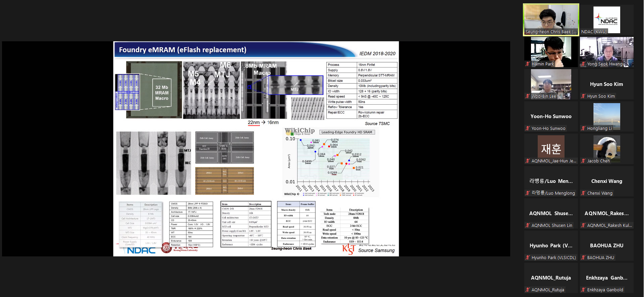Click the muted mic icon next to Hongliang Li
Viewport: 644px width, 297px height.
pyautogui.click(x=584, y=128)
